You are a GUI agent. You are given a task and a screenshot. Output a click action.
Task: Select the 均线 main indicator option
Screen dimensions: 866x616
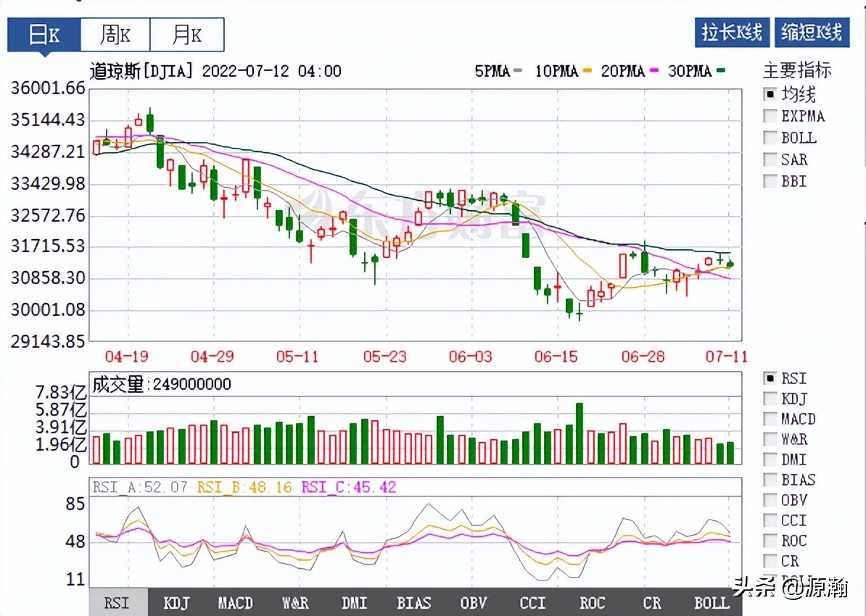(x=770, y=94)
